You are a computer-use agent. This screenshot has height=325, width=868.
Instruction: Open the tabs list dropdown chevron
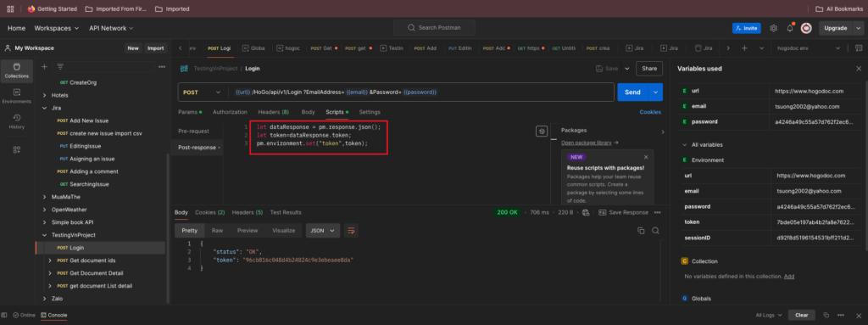click(762, 48)
